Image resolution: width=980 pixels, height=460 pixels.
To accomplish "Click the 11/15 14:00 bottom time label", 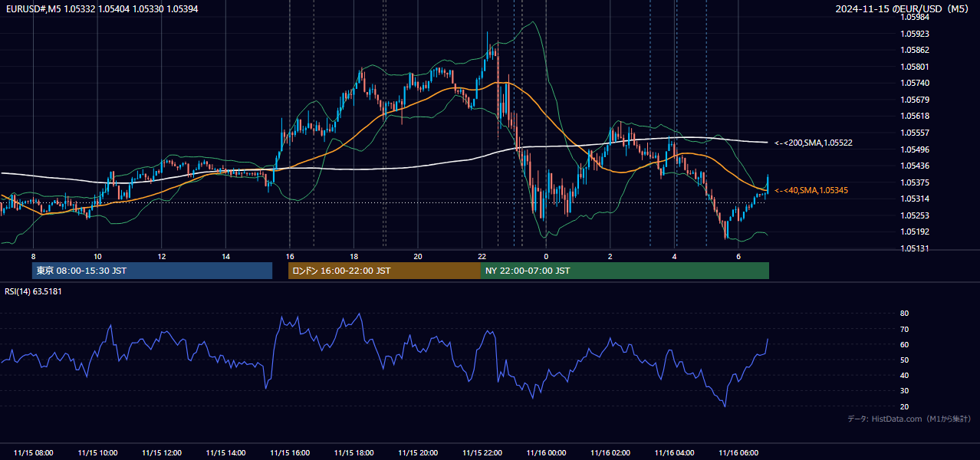I will (226, 453).
